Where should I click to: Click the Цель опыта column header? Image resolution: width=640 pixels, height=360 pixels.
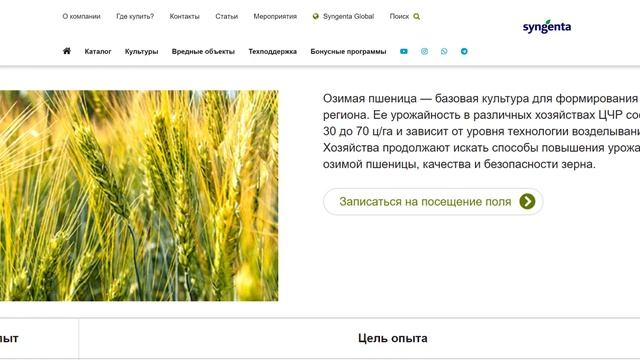point(393,338)
